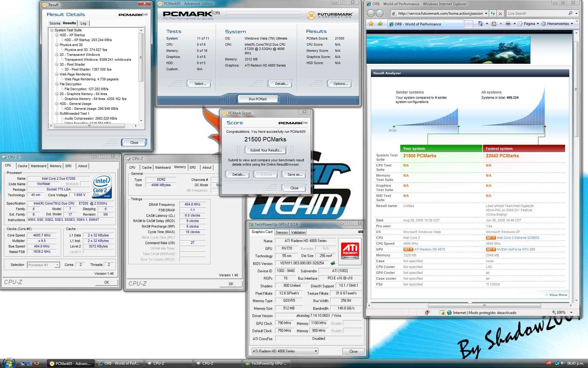Click the IE Refresh icon beside the address bar
Viewport: 588px width, 368px height.
(493, 13)
